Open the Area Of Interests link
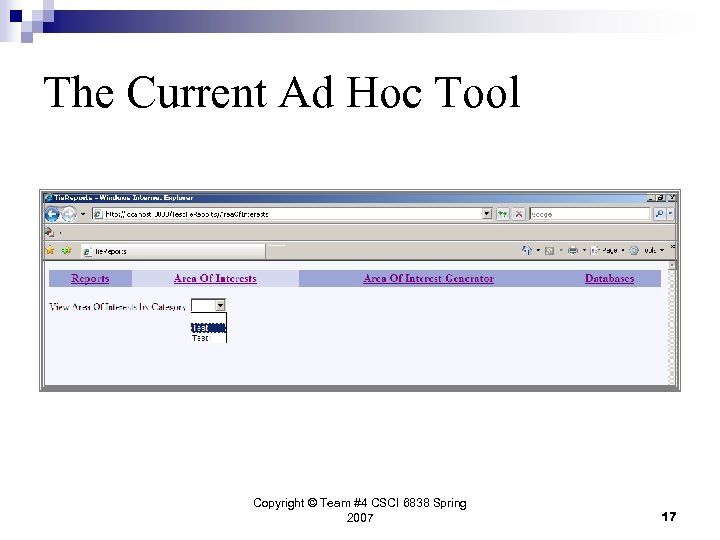This screenshot has width=720, height=540. (x=215, y=278)
